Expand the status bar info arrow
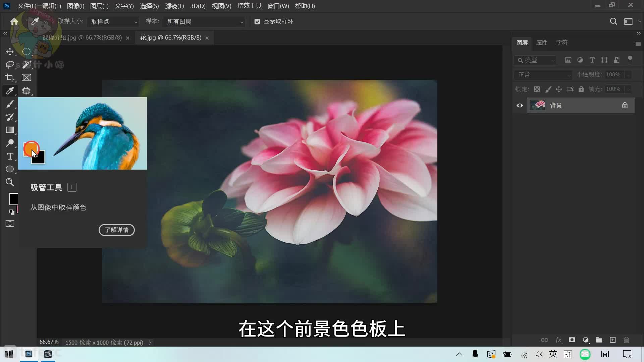 pos(150,343)
